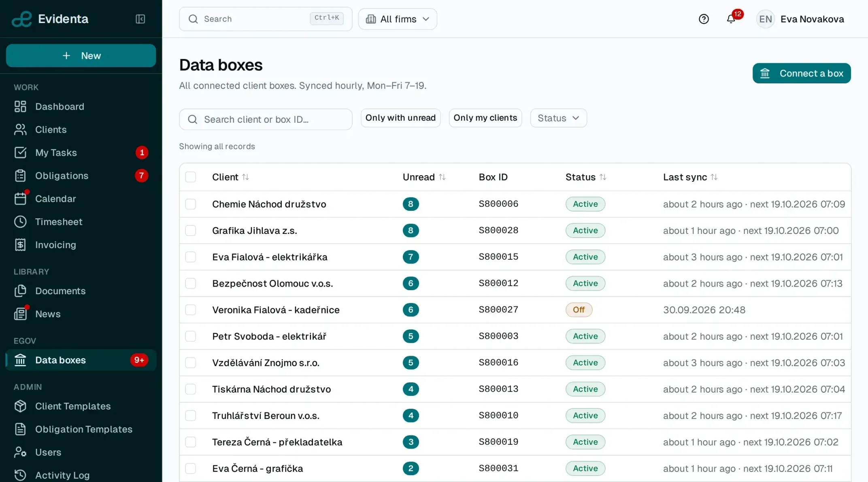
Task: Click Connect a box button
Action: click(x=801, y=73)
